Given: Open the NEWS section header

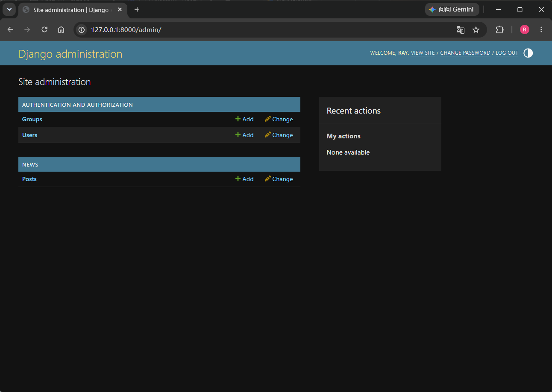Looking at the screenshot, I should tap(30, 164).
